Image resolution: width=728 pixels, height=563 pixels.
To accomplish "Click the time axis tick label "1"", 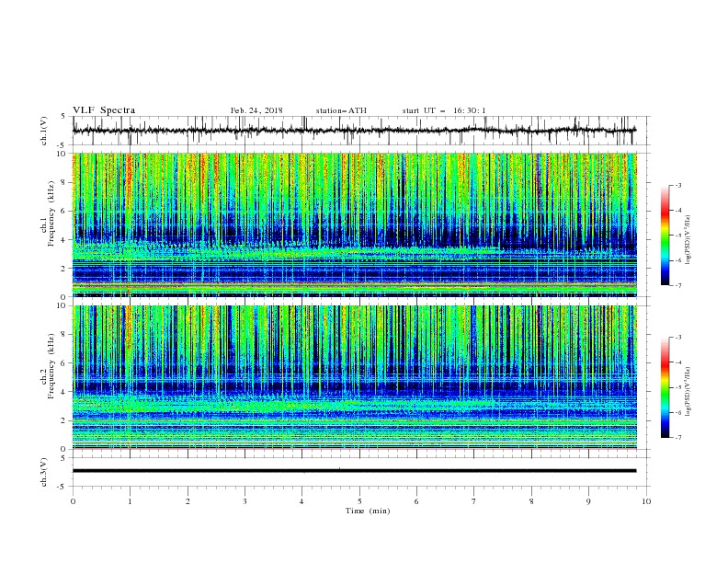I will point(130,501).
